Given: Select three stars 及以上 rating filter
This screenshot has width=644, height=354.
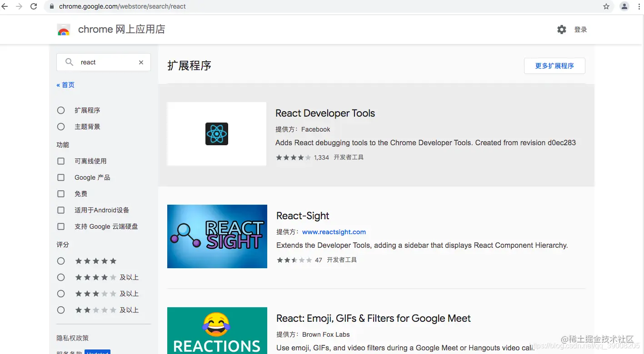Looking at the screenshot, I should 61,294.
